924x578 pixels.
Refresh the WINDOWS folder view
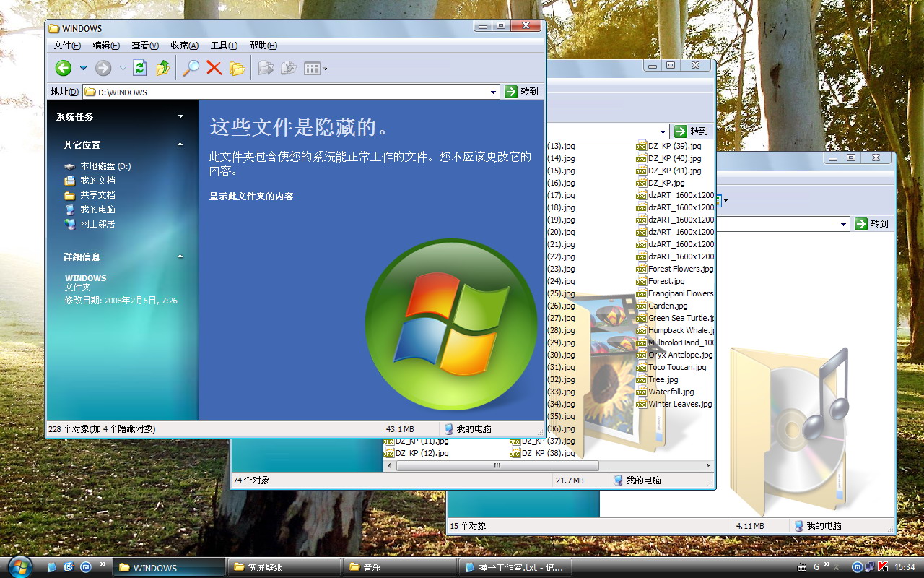(x=140, y=68)
